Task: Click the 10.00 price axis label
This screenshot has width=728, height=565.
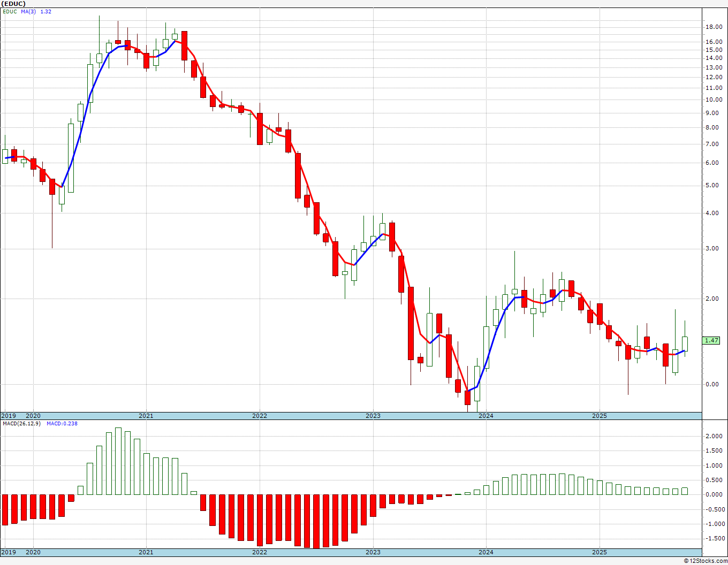Action: click(x=713, y=100)
